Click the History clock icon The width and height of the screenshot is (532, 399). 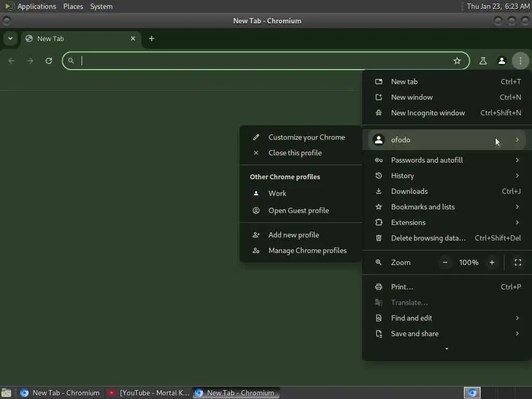379,176
